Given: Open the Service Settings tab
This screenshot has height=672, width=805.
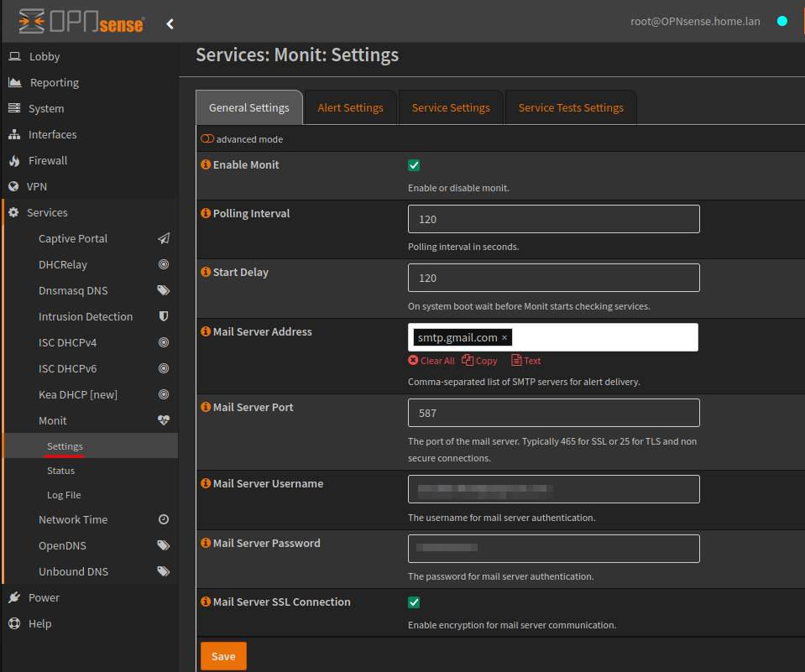Looking at the screenshot, I should 451,107.
